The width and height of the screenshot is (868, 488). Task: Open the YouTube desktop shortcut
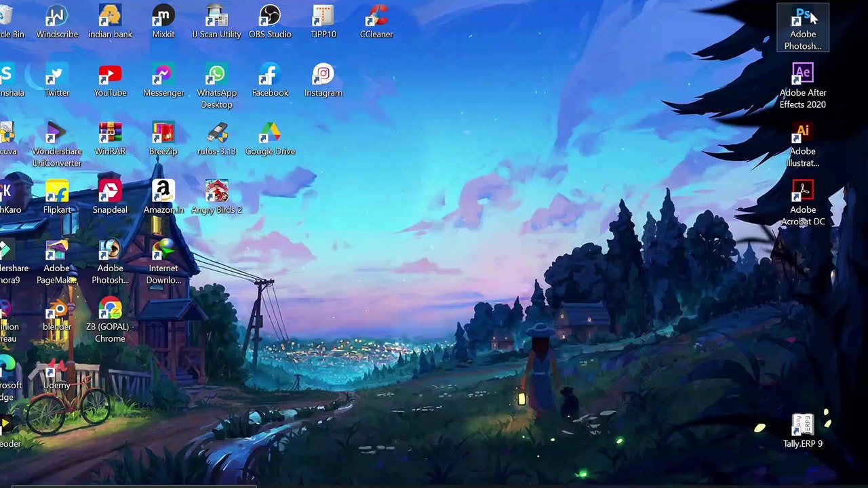click(110, 81)
